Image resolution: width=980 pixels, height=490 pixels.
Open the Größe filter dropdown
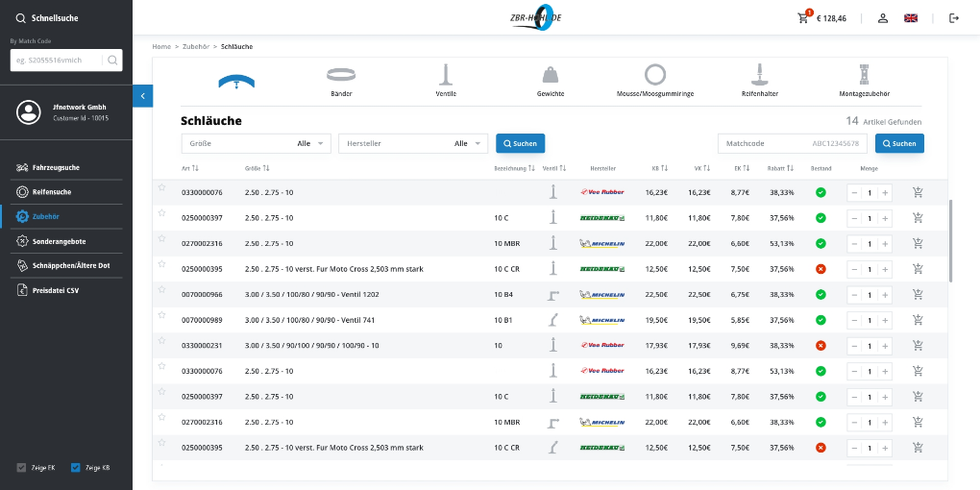coord(257,143)
